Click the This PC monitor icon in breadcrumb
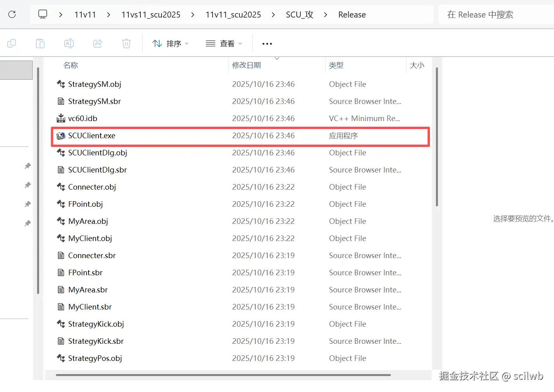Screen dimensions: 554x392 (43, 14)
